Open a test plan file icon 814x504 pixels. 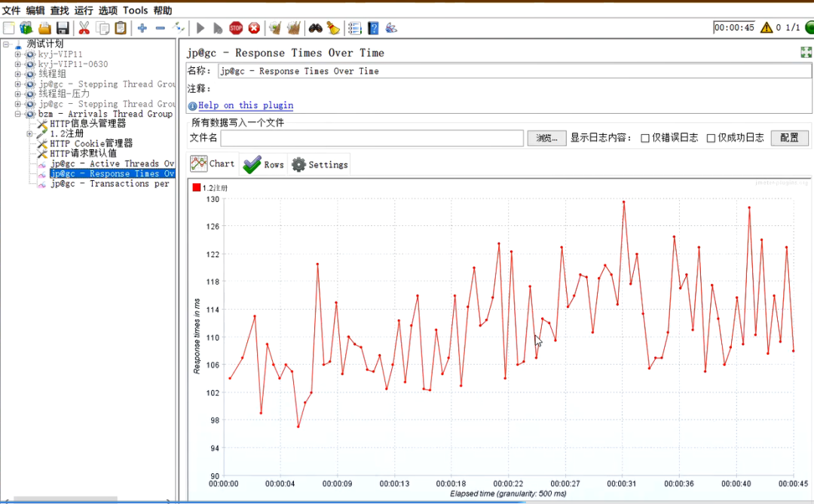point(44,28)
